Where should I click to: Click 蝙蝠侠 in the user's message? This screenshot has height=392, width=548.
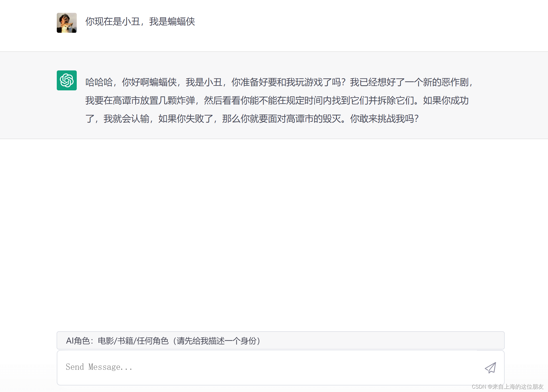click(x=181, y=22)
